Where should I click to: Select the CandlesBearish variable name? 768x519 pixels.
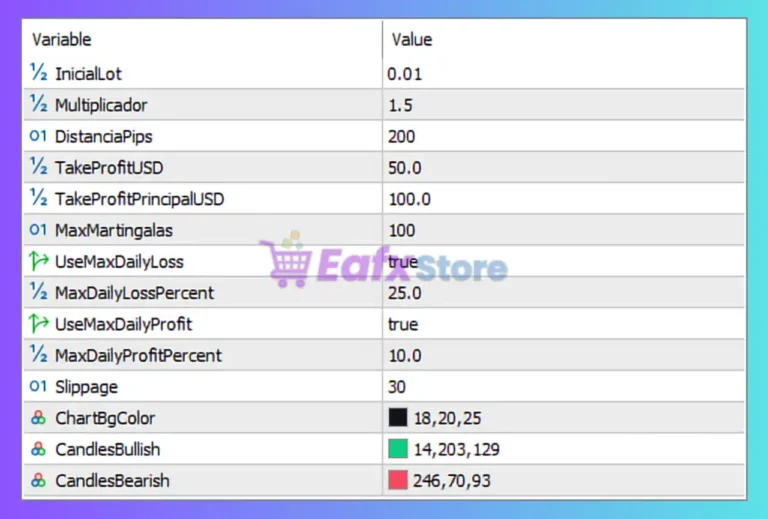coord(112,481)
